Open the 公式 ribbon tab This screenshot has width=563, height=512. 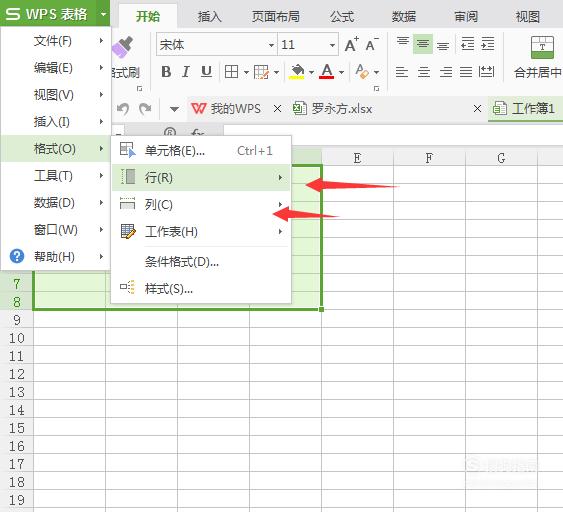[x=342, y=17]
